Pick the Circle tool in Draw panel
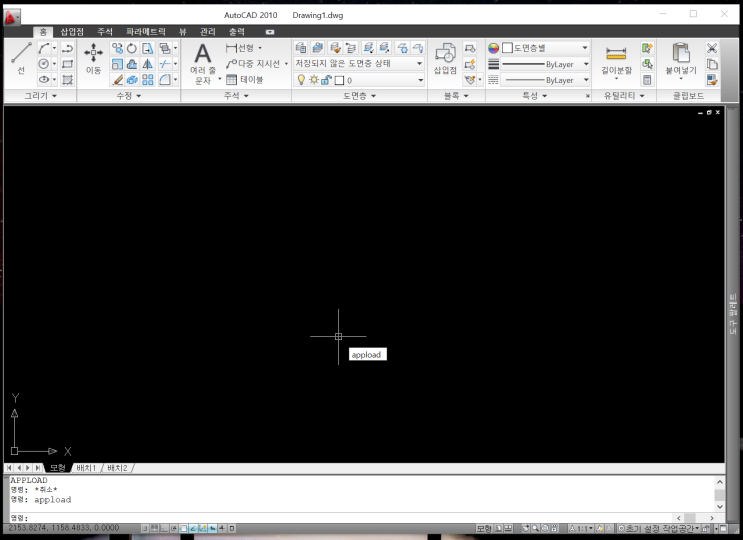This screenshot has height=540, width=743. tap(44, 63)
